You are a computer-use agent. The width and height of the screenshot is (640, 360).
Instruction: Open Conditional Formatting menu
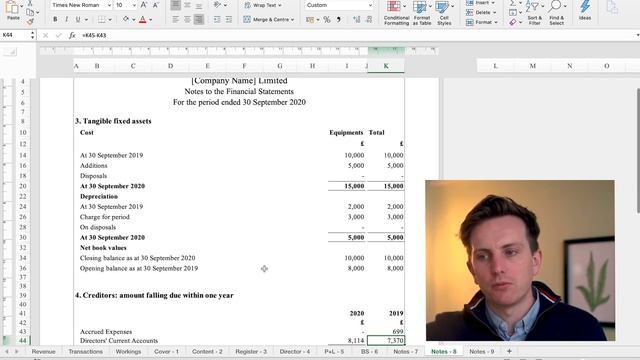point(396,13)
